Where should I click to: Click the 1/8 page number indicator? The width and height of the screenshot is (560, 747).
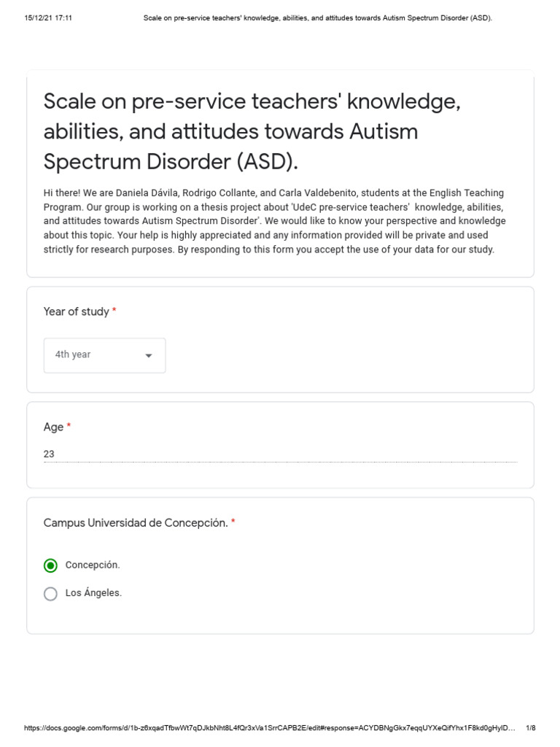(x=530, y=728)
